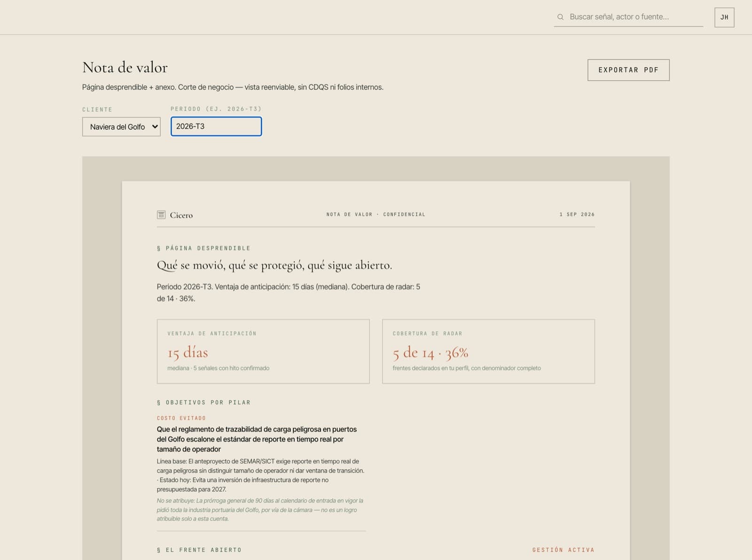
Task: Click the Costo evitado pillar label
Action: (x=181, y=418)
